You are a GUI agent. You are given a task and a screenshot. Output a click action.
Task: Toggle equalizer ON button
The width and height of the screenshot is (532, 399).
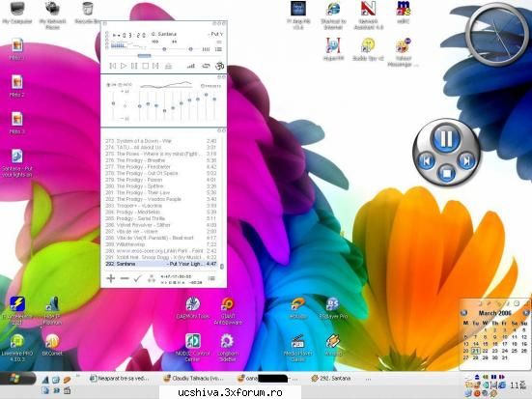pos(112,85)
